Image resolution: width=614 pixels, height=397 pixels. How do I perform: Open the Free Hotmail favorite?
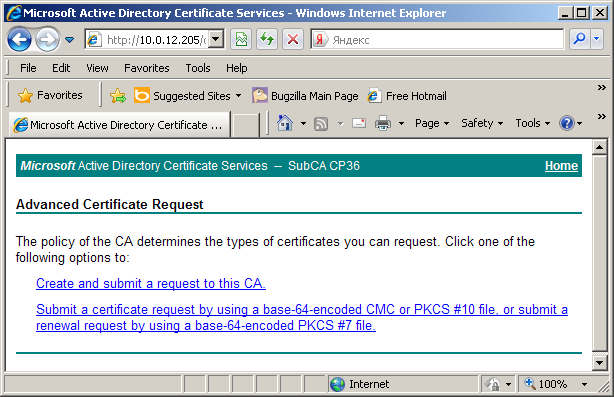(x=407, y=96)
